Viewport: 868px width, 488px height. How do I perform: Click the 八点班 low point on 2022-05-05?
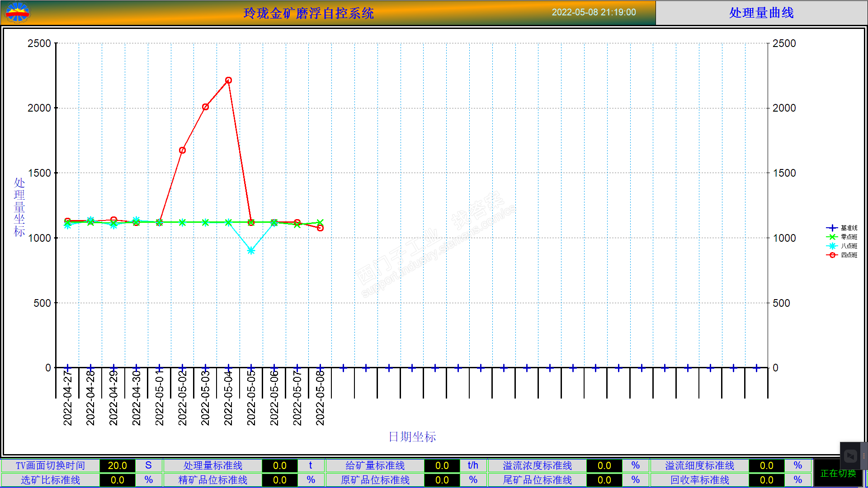point(251,251)
